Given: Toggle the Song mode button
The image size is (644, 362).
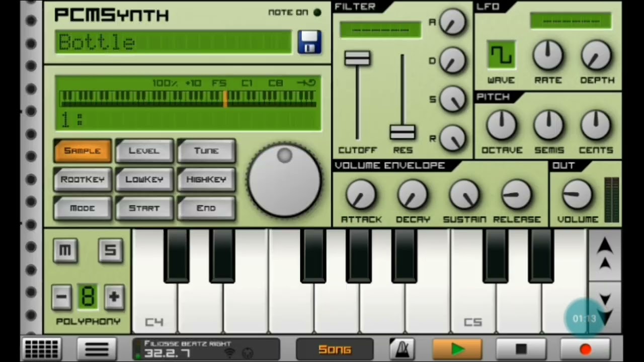Looking at the screenshot, I should (x=335, y=349).
